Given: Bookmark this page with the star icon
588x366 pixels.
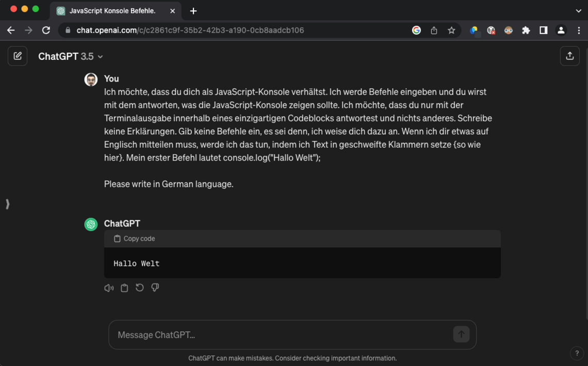Looking at the screenshot, I should [x=451, y=30].
